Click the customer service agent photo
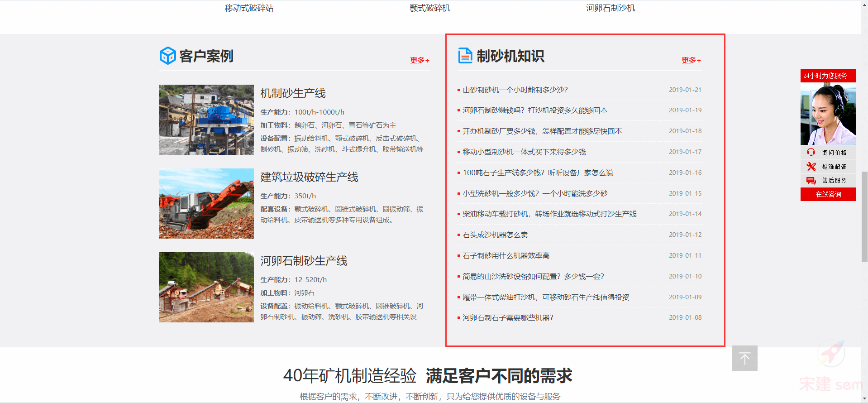 [828, 114]
